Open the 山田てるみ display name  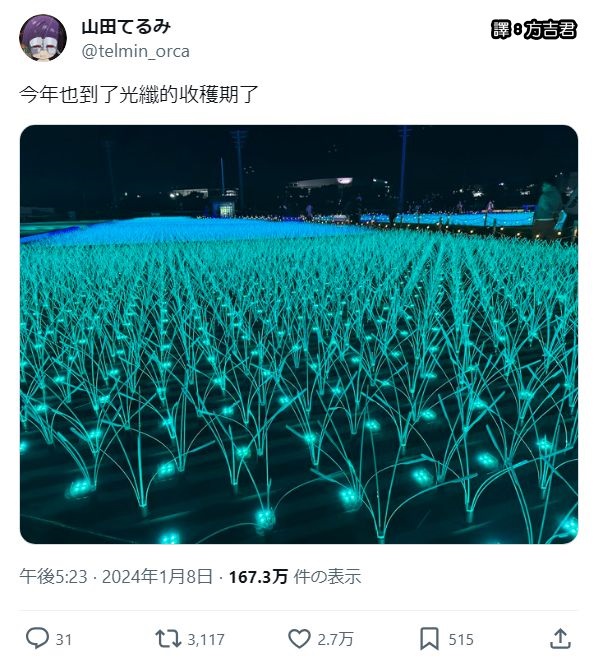126,26
